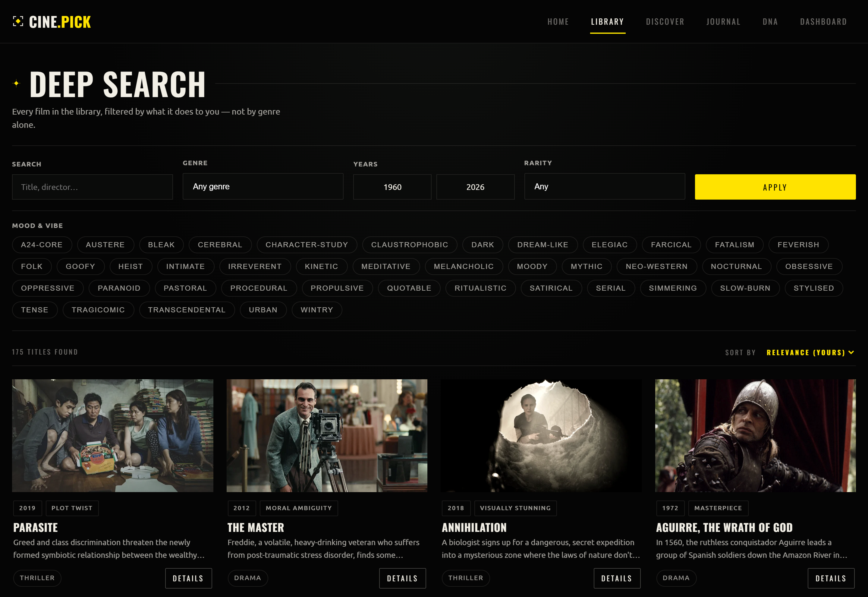Open the Any genre dropdown

coord(263,186)
